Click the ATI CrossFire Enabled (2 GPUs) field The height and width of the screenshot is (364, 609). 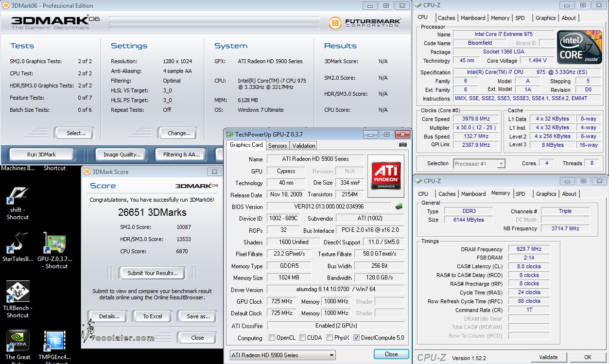click(335, 326)
